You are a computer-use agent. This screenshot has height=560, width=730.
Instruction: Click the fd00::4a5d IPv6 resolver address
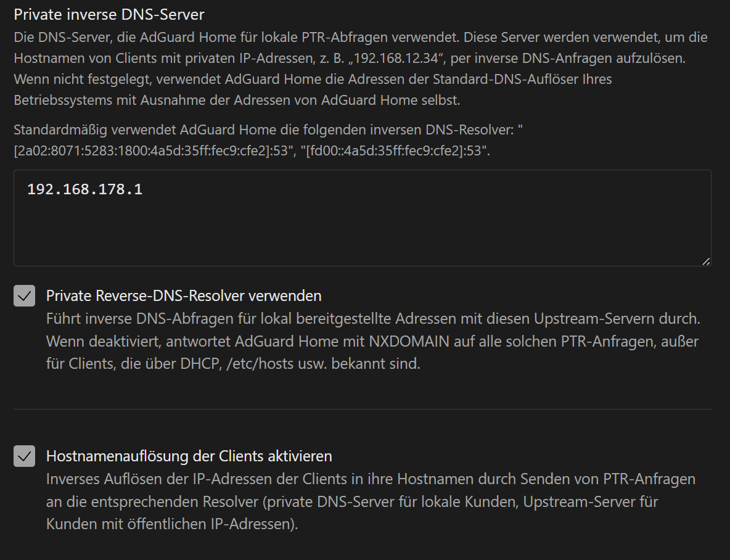click(x=396, y=151)
